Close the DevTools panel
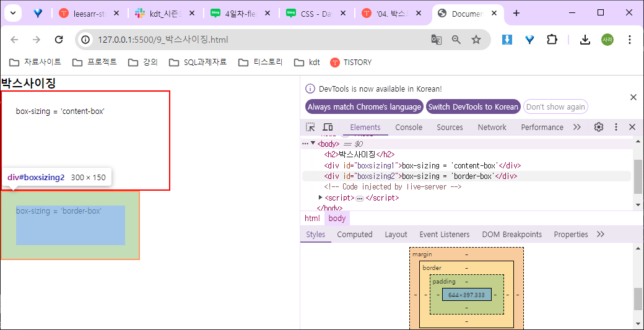The width and height of the screenshot is (644, 330). point(632,128)
